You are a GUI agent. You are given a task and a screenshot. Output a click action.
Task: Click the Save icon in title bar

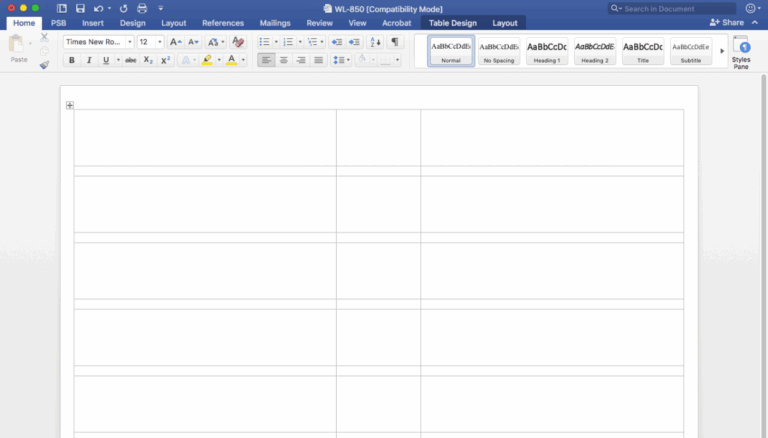pos(80,8)
